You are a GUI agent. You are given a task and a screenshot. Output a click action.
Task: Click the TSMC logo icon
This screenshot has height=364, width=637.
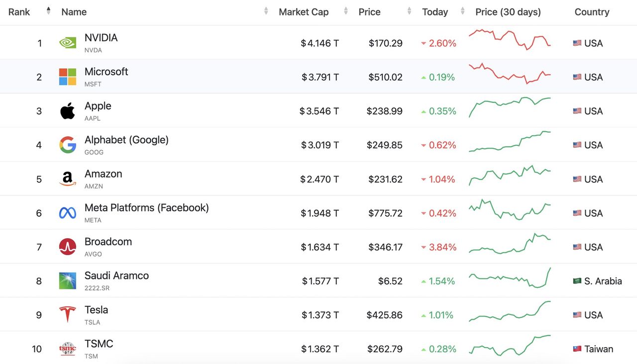(68, 349)
